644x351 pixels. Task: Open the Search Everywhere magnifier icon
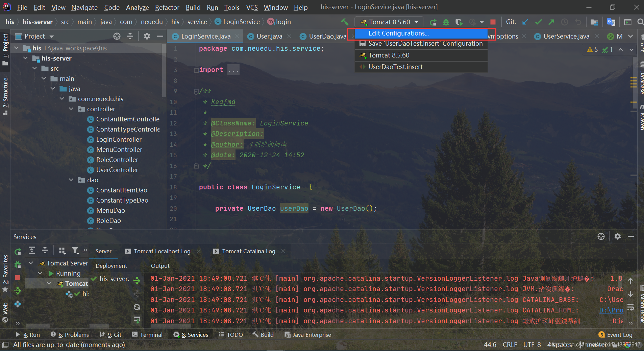[640, 22]
